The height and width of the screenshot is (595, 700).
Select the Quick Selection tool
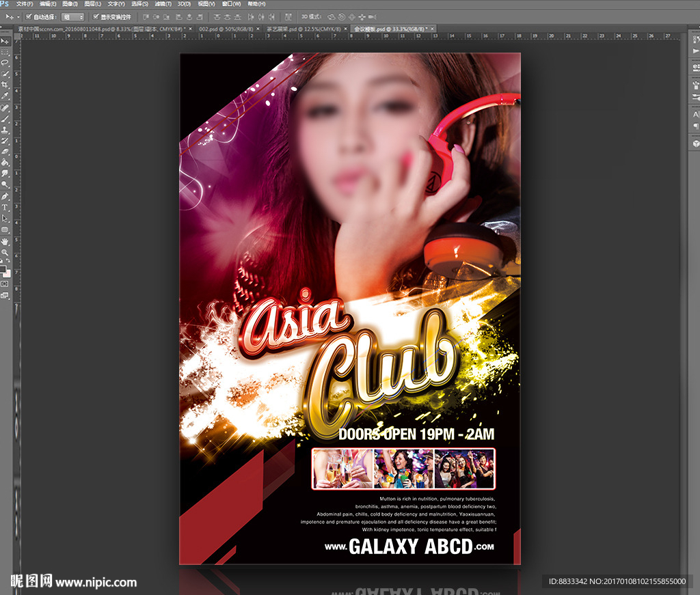(5, 74)
